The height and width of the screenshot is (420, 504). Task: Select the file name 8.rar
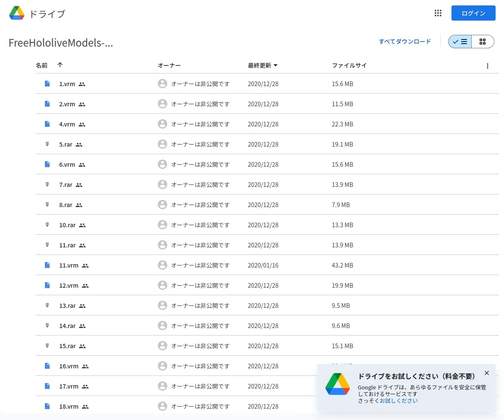tap(66, 205)
